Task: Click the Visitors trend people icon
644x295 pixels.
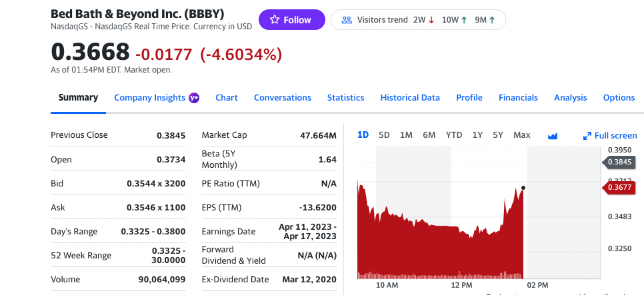Action: 347,20
